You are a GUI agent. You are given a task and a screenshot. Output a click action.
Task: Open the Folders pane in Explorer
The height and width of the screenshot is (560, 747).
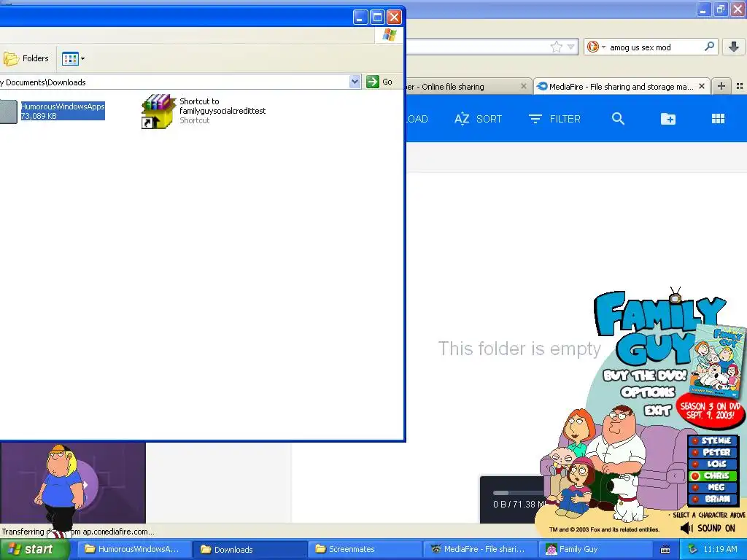(26, 58)
